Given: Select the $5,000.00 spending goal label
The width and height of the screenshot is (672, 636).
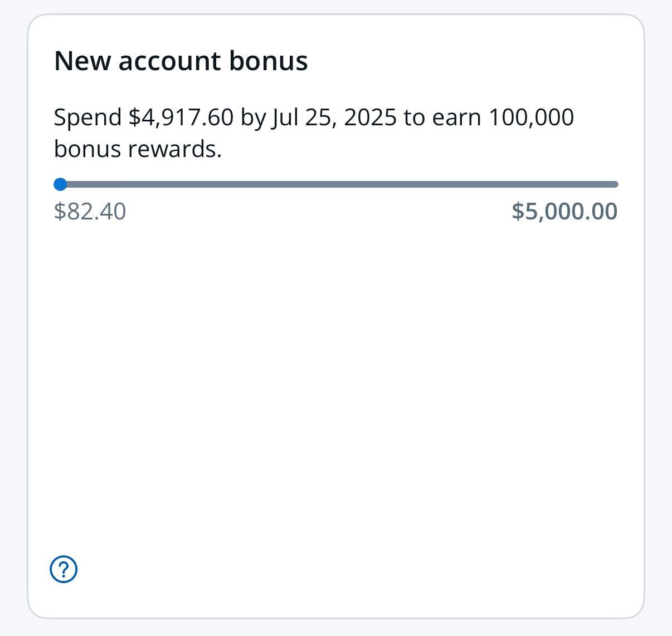Looking at the screenshot, I should coord(564,211).
